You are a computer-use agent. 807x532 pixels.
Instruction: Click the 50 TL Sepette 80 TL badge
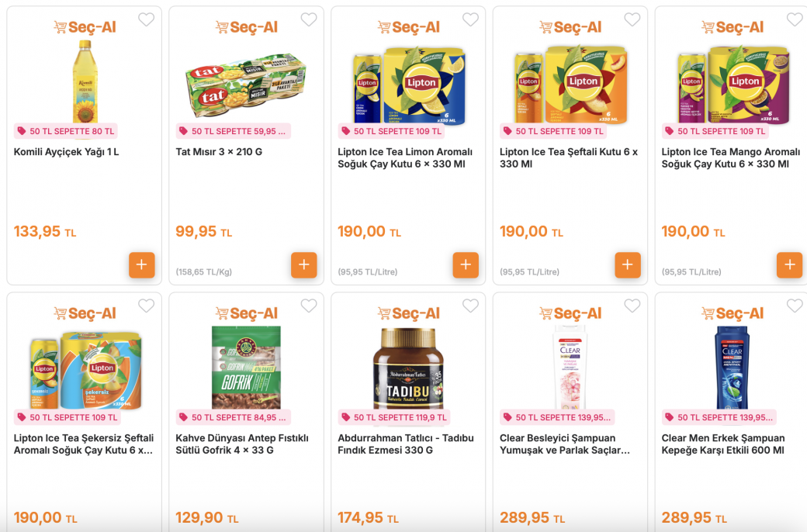click(x=66, y=131)
